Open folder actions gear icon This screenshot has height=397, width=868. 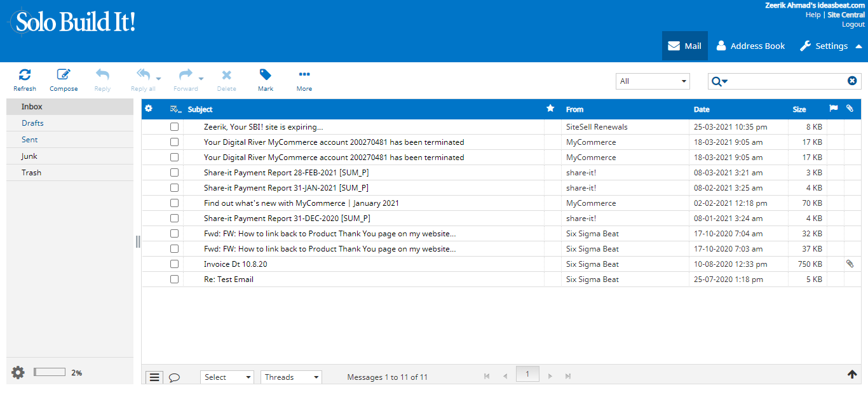[x=18, y=373]
